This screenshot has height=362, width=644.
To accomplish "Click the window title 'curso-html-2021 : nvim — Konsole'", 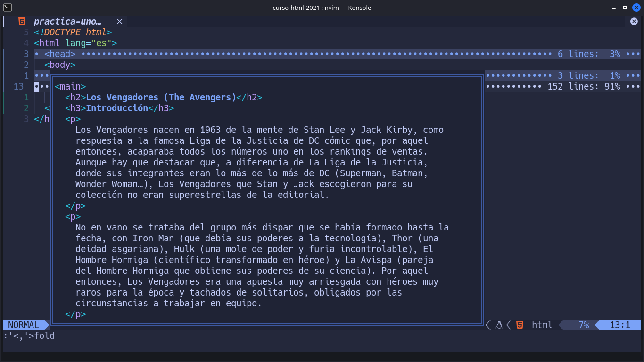I will pos(322,8).
